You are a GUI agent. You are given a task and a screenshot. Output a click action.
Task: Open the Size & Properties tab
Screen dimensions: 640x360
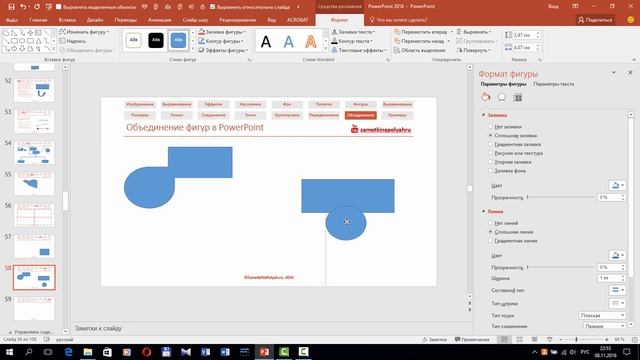[518, 97]
